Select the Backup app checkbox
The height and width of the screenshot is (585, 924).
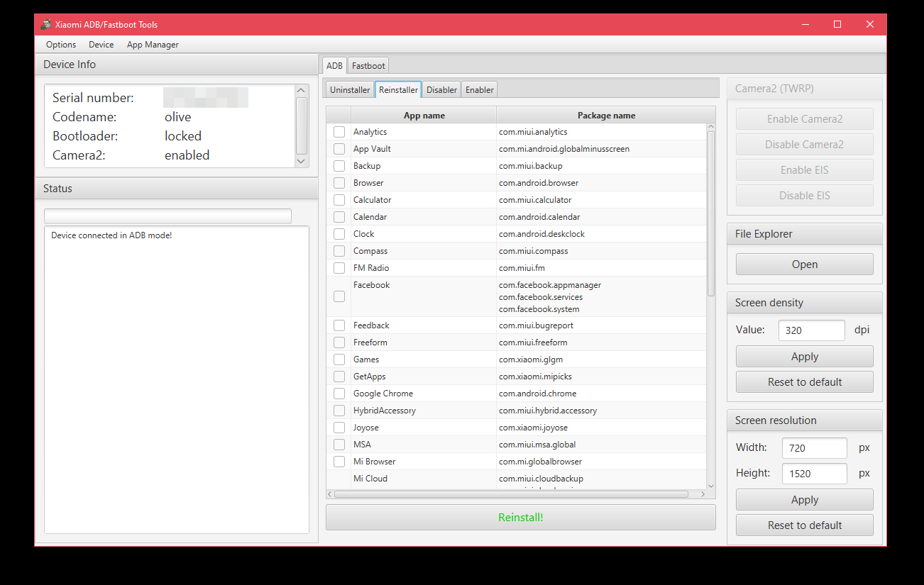pos(339,166)
